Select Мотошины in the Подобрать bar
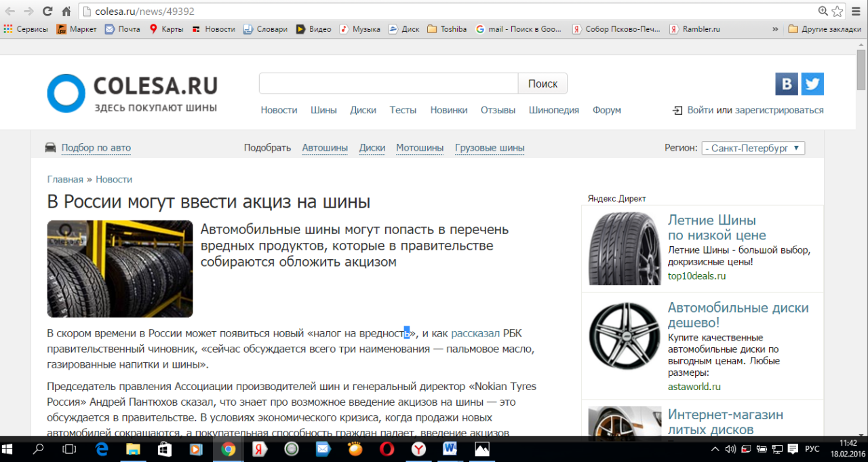This screenshot has height=462, width=868. pos(420,148)
